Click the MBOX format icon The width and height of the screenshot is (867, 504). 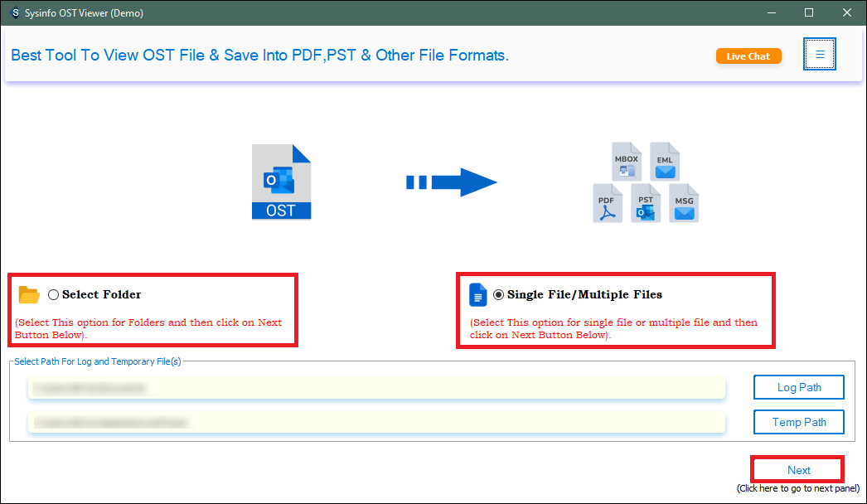pyautogui.click(x=627, y=162)
